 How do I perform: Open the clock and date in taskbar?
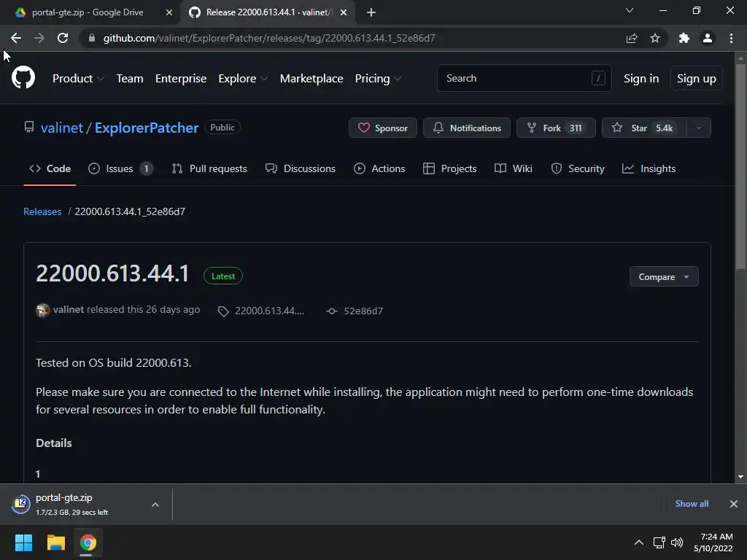(x=713, y=542)
